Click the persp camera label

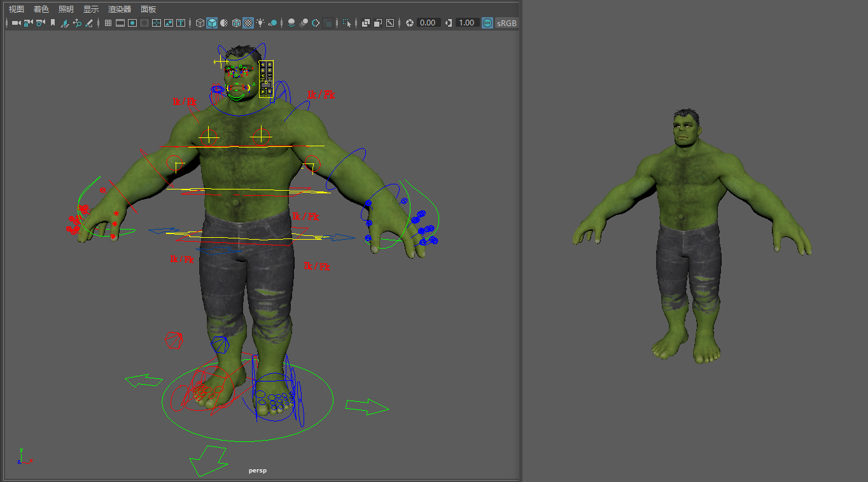(x=258, y=471)
